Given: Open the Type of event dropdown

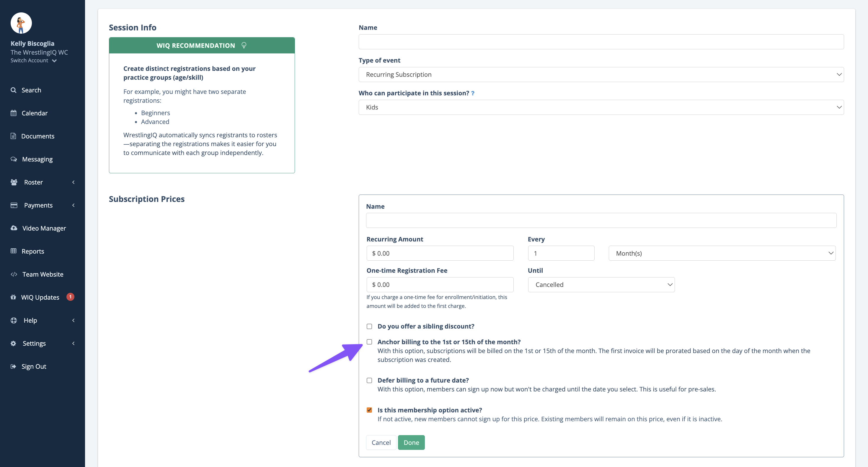Looking at the screenshot, I should [x=601, y=74].
